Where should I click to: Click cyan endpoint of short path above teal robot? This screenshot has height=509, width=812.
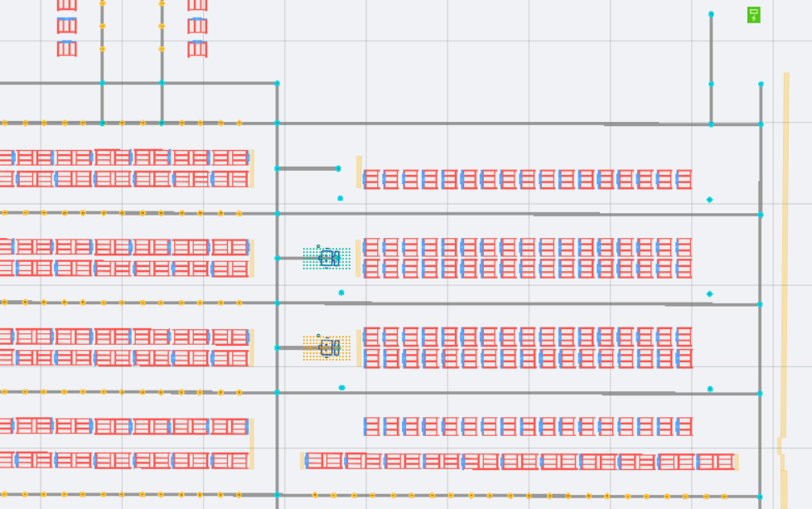338,168
